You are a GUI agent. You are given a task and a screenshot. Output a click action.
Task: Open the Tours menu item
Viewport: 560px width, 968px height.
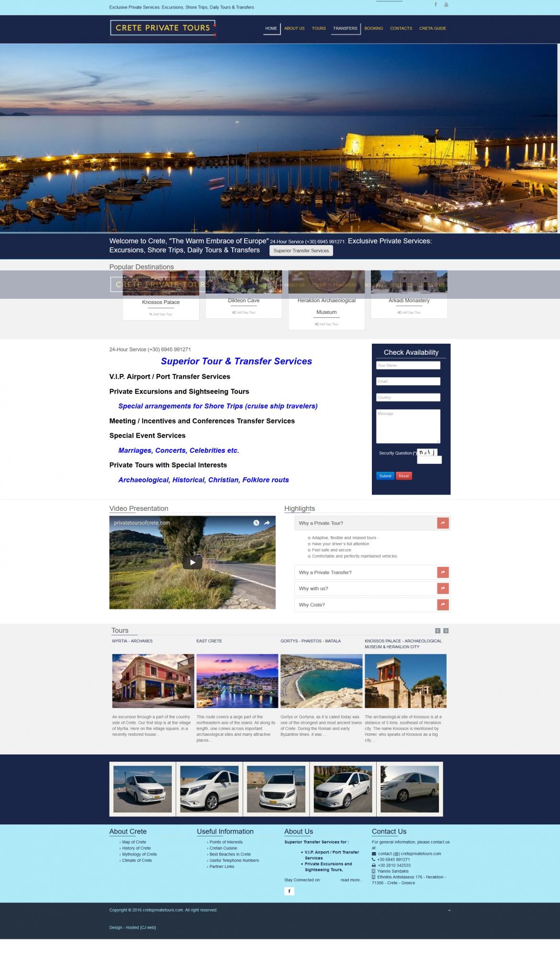coord(319,28)
